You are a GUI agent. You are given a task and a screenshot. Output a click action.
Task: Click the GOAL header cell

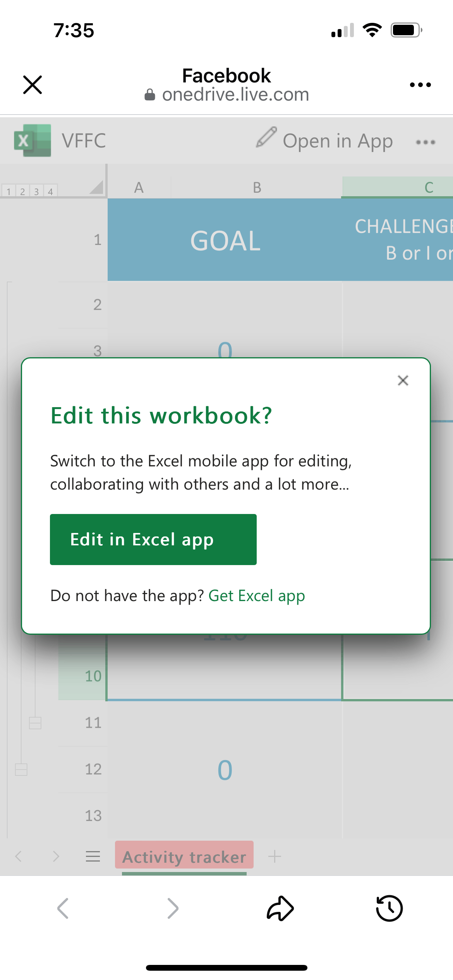tap(225, 240)
